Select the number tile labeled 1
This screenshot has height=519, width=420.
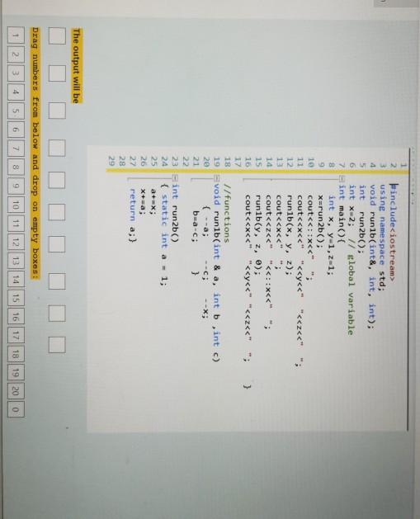16,35
